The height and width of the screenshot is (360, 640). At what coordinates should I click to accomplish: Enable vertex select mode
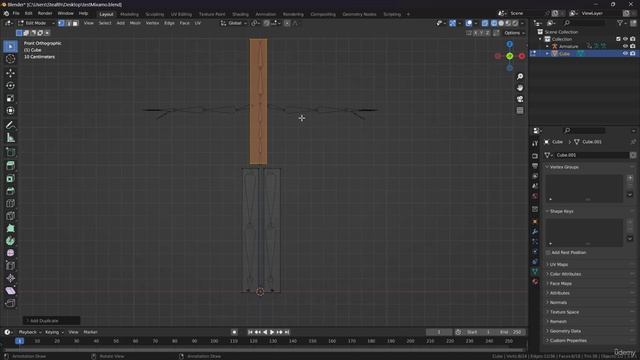pos(61,23)
